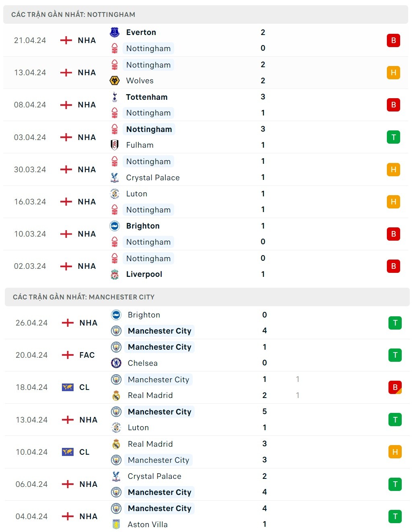Viewport: 413px width, 532px height.
Task: Click the orange H badge for Wolves match
Action: click(x=393, y=72)
